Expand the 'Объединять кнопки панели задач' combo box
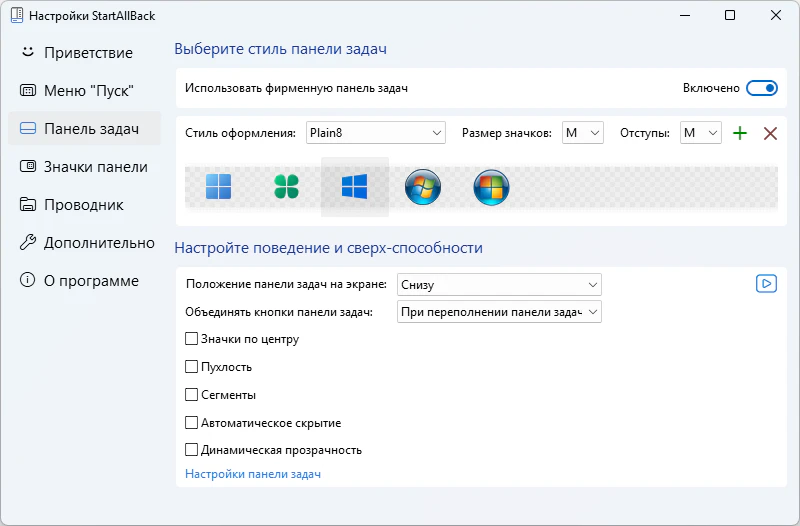The image size is (800, 526). pyautogui.click(x=499, y=312)
